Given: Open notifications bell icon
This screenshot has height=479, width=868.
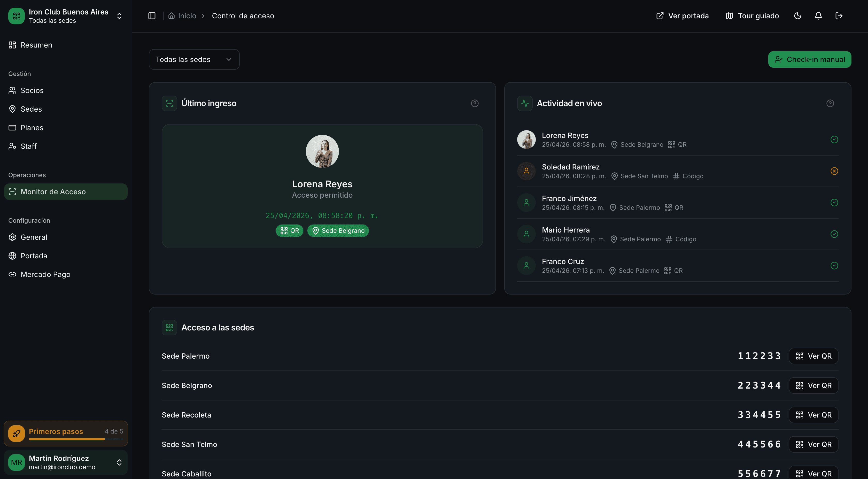Looking at the screenshot, I should pyautogui.click(x=818, y=16).
